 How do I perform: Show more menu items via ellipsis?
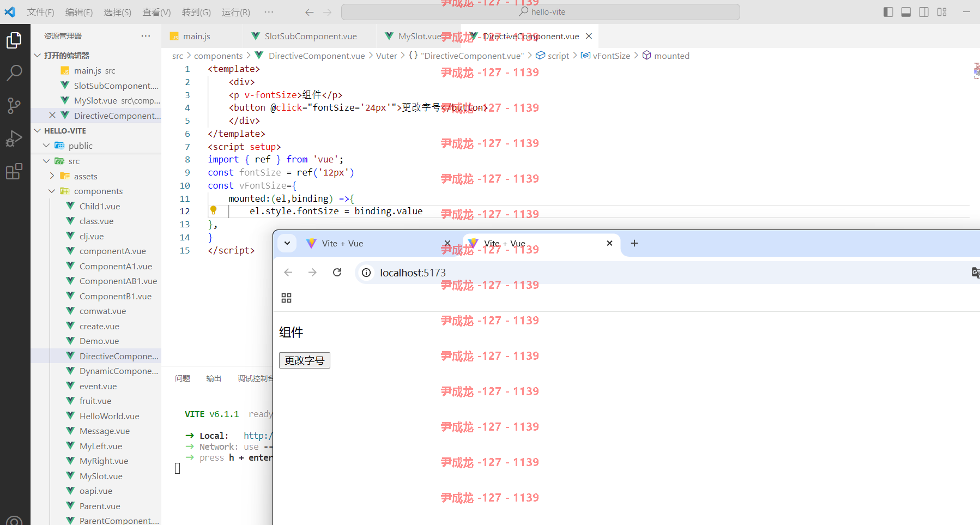269,12
